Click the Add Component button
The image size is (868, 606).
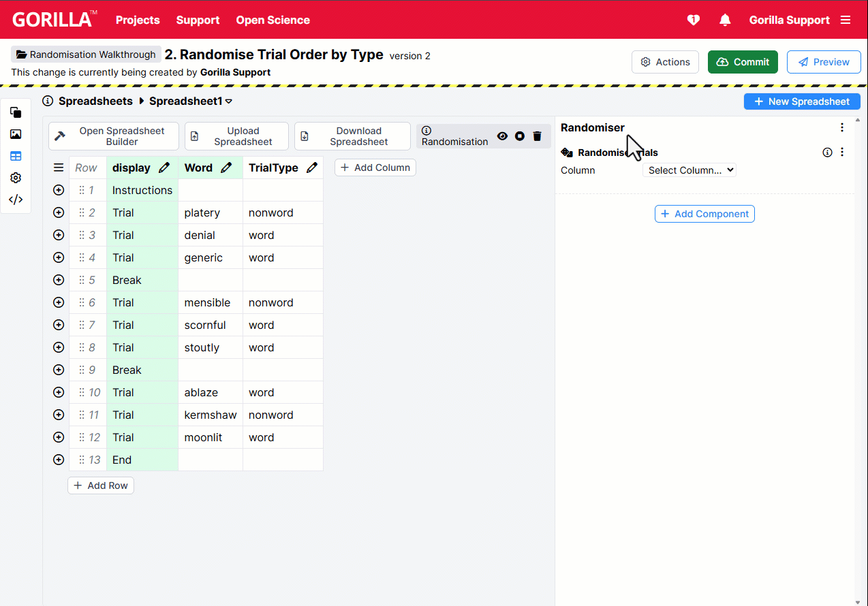click(x=704, y=213)
